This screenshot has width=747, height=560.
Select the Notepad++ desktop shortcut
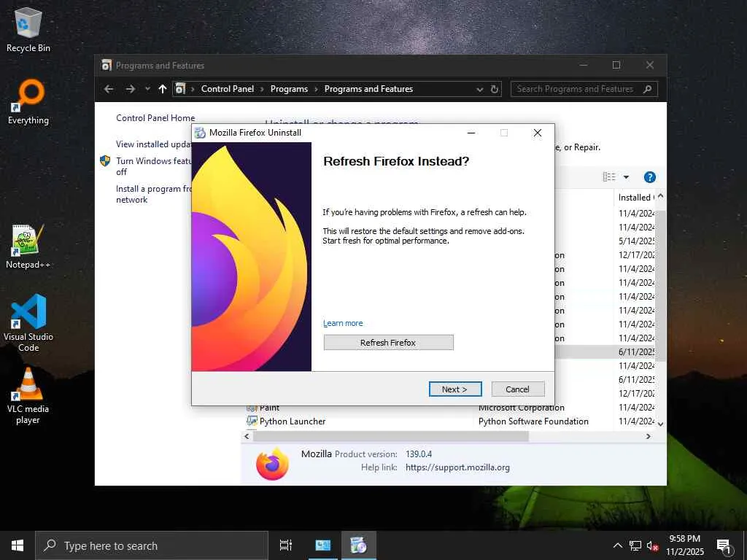28,246
